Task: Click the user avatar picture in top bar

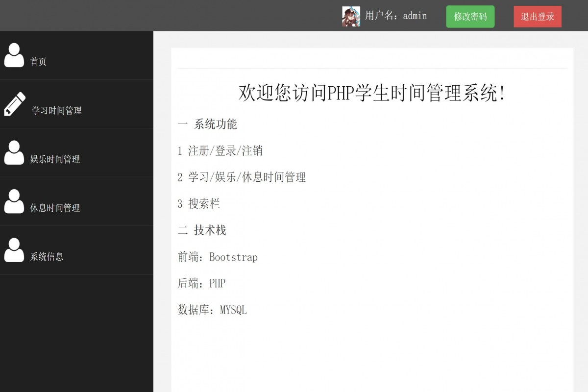Action: click(351, 15)
